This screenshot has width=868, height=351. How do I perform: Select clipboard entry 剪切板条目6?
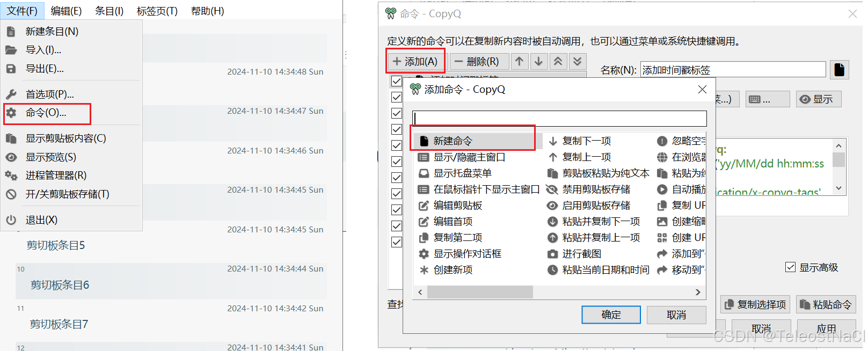click(x=171, y=281)
